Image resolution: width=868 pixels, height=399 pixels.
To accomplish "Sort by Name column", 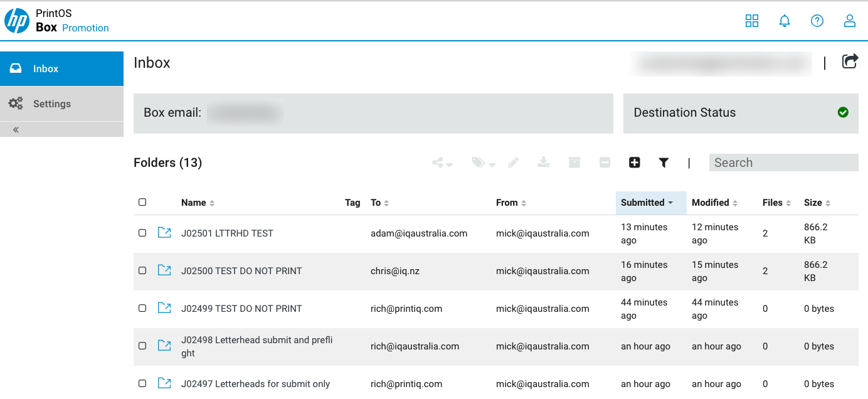I will (x=198, y=203).
